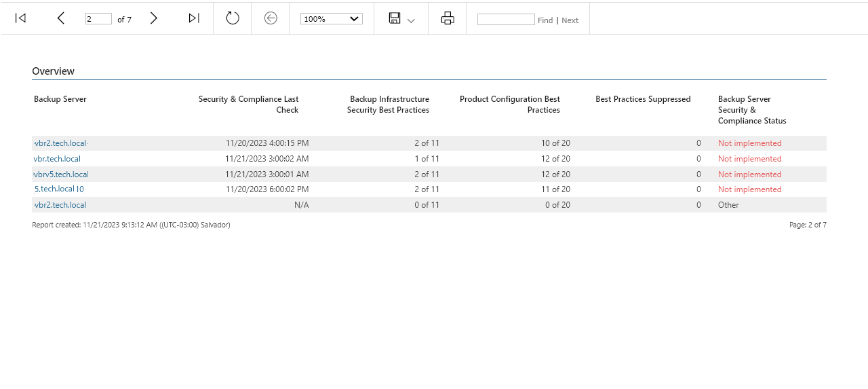Jump to the last report page

point(194,18)
